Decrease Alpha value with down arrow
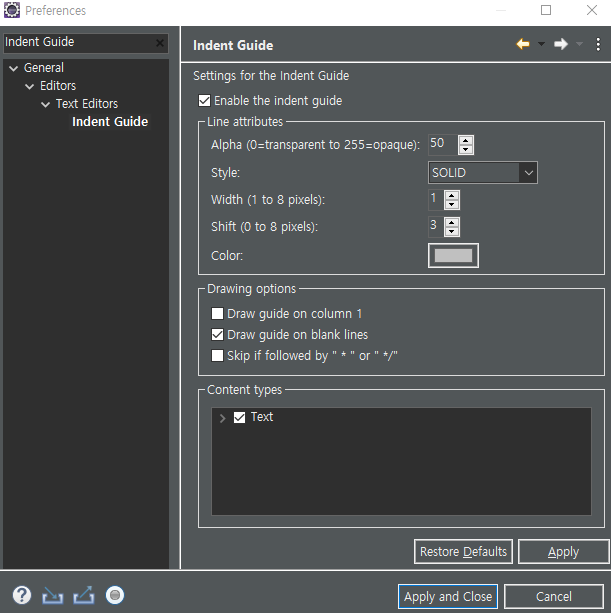This screenshot has width=611, height=613. coord(466,149)
